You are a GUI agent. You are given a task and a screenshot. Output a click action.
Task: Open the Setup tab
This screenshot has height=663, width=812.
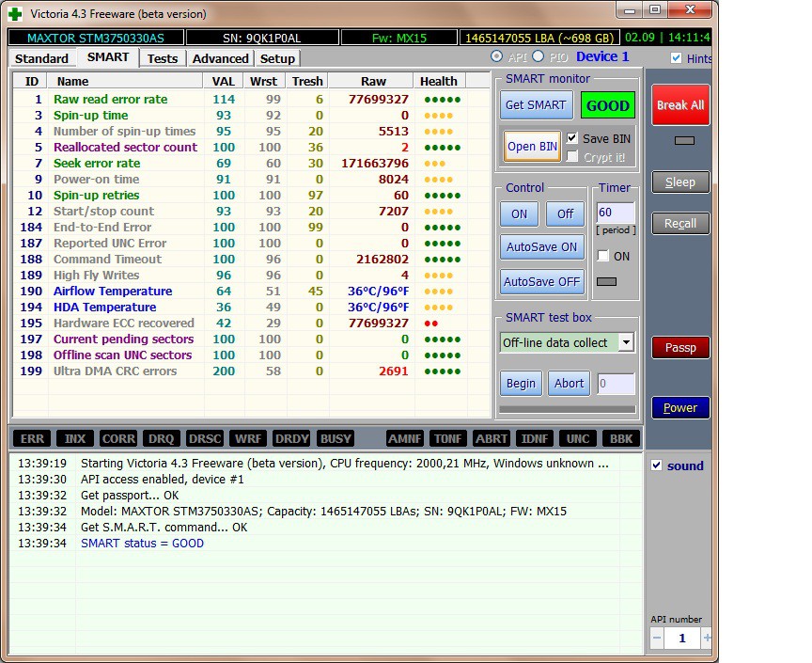[x=277, y=58]
